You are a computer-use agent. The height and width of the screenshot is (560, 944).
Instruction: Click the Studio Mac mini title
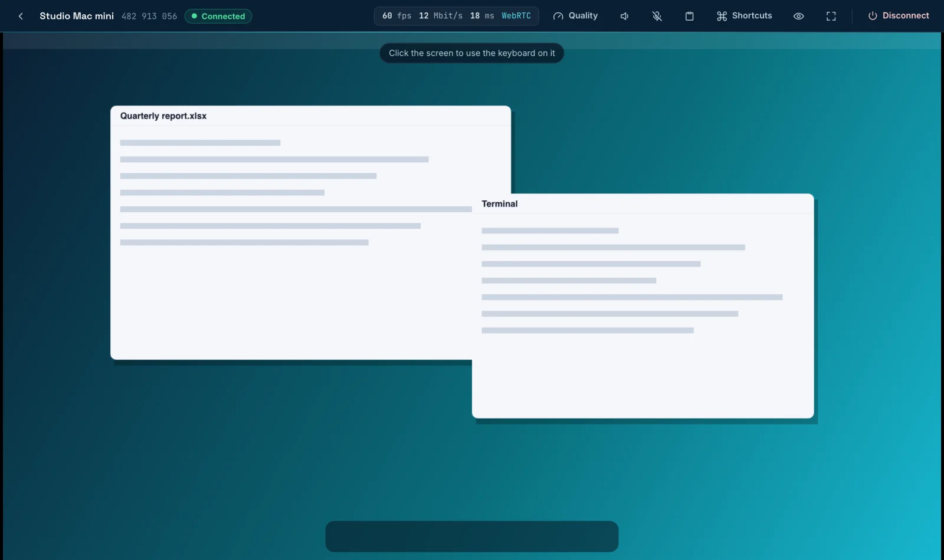click(x=77, y=16)
